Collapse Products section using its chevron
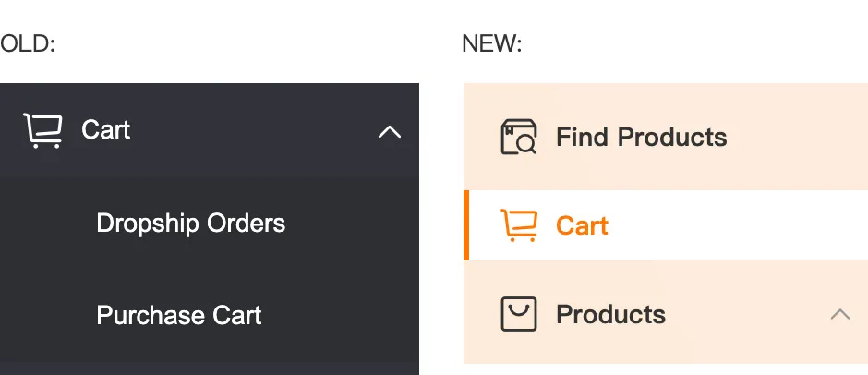The width and height of the screenshot is (868, 375). (x=839, y=314)
